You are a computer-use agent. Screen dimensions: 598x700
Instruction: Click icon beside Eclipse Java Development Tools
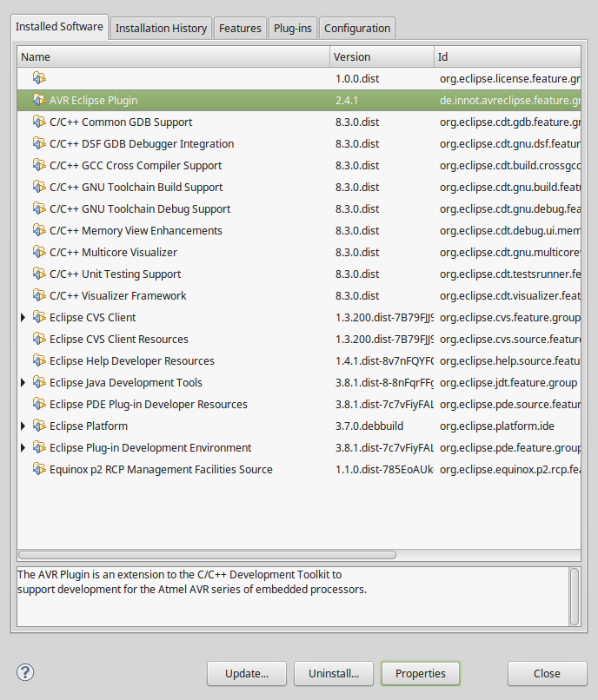(39, 383)
